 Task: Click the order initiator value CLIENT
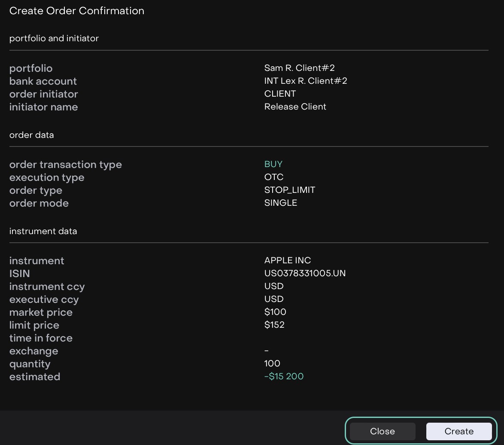click(280, 94)
